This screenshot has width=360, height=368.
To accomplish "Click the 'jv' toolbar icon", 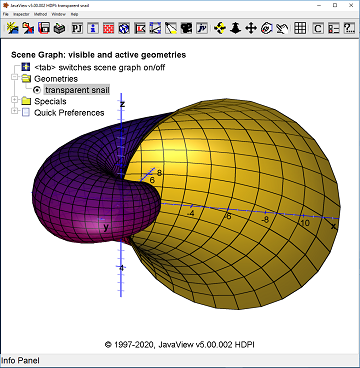I will (x=202, y=28).
